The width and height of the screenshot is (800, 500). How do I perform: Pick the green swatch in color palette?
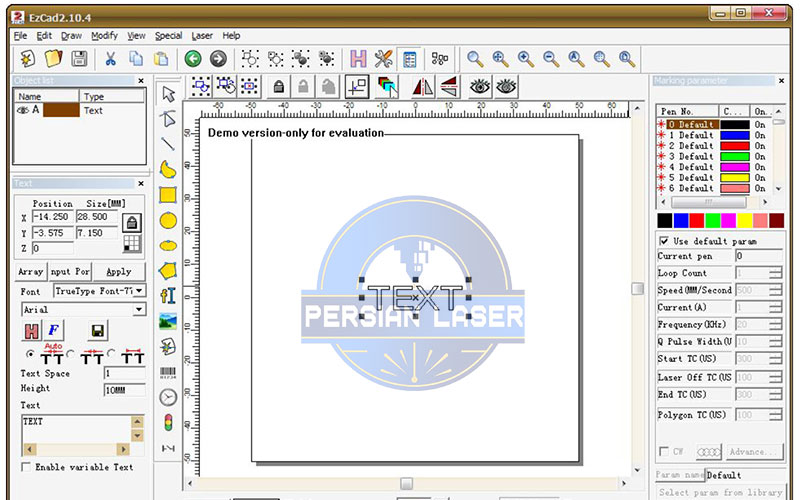click(x=712, y=220)
